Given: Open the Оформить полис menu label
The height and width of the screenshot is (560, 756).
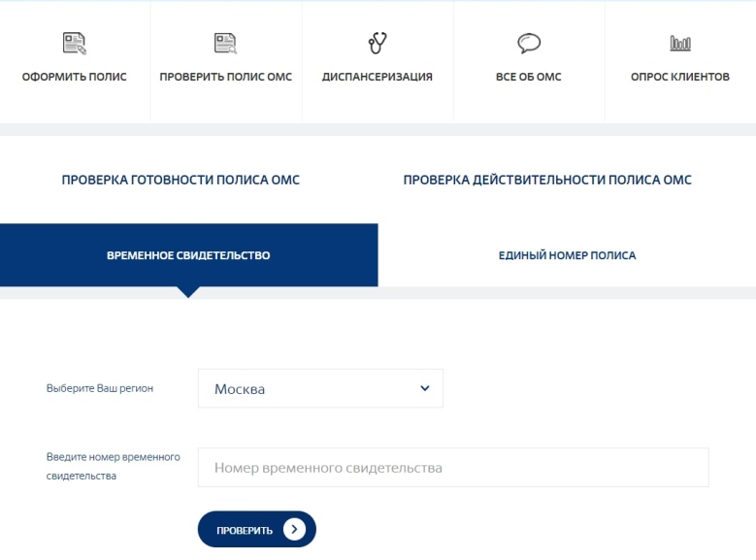Looking at the screenshot, I should 75,77.
